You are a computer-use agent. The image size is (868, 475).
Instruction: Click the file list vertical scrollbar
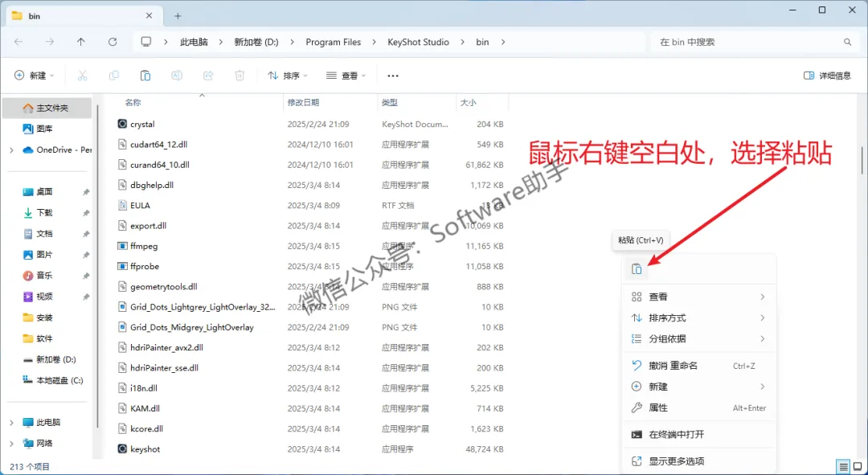click(x=861, y=161)
